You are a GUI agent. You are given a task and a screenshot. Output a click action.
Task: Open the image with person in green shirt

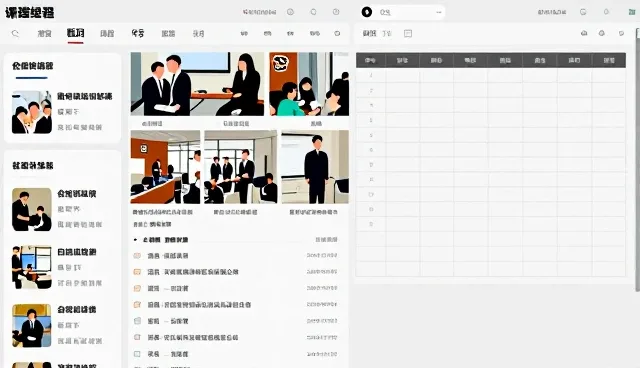tap(309, 84)
